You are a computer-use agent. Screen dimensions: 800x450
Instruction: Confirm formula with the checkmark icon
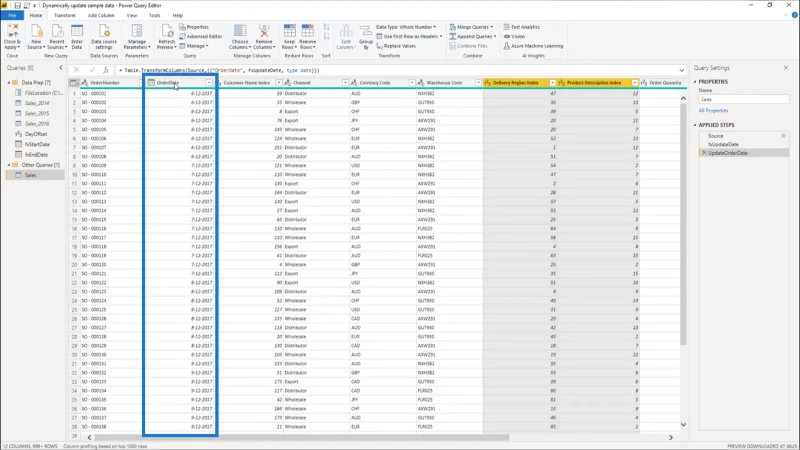(x=92, y=70)
